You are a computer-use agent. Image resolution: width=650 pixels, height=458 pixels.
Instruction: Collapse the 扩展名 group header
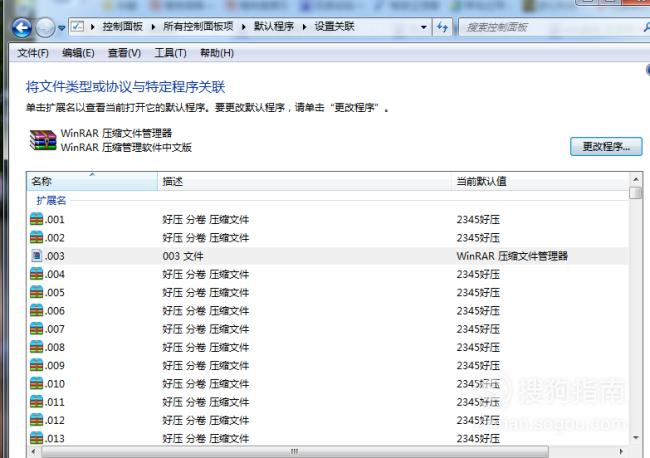coord(51,201)
